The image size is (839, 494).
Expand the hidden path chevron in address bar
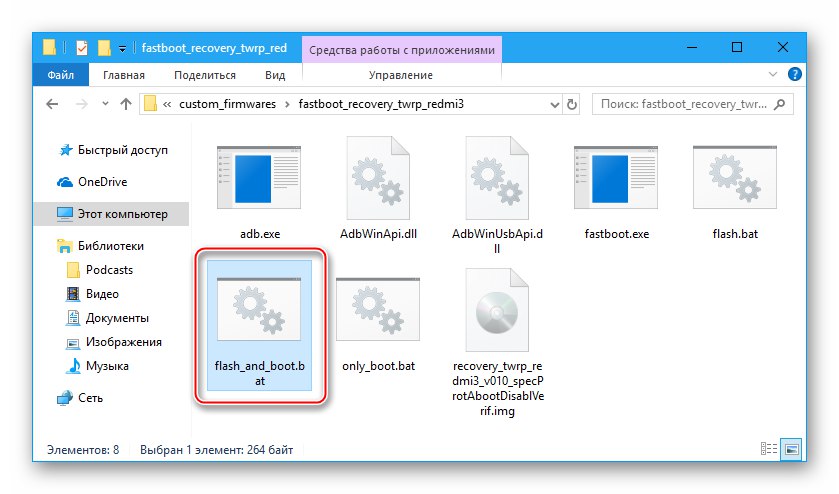point(167,104)
